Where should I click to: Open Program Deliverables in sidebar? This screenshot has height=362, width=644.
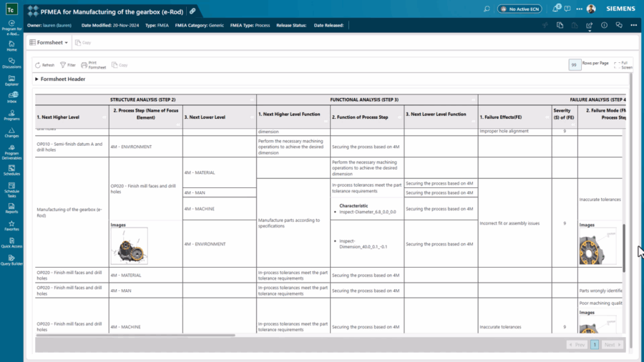click(x=11, y=152)
